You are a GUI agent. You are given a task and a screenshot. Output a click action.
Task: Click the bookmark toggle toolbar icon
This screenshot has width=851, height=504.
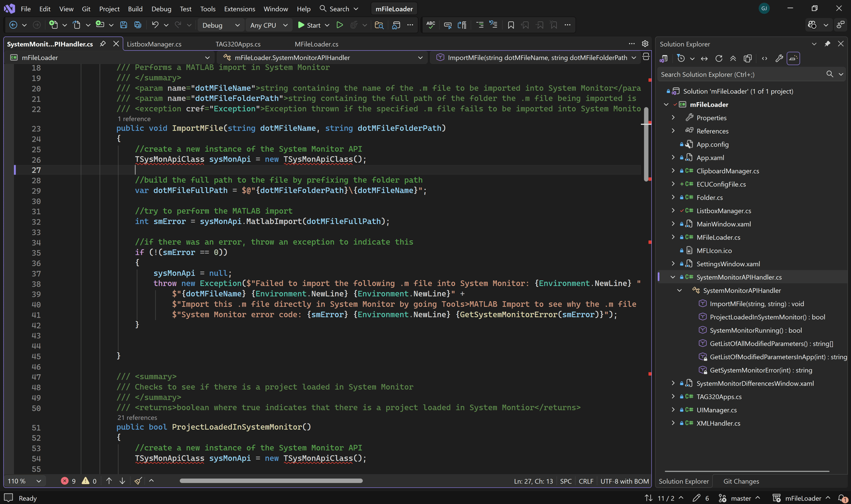click(x=511, y=25)
